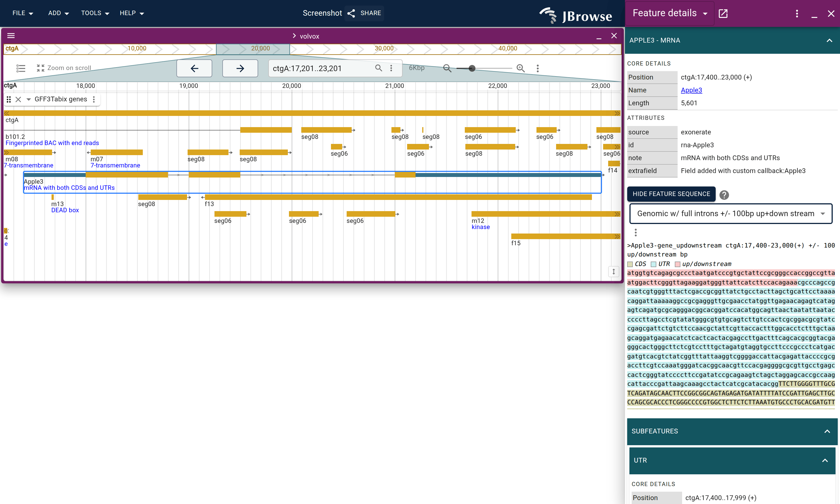Click the track height resize arrow icon
The width and height of the screenshot is (840, 504).
click(613, 271)
